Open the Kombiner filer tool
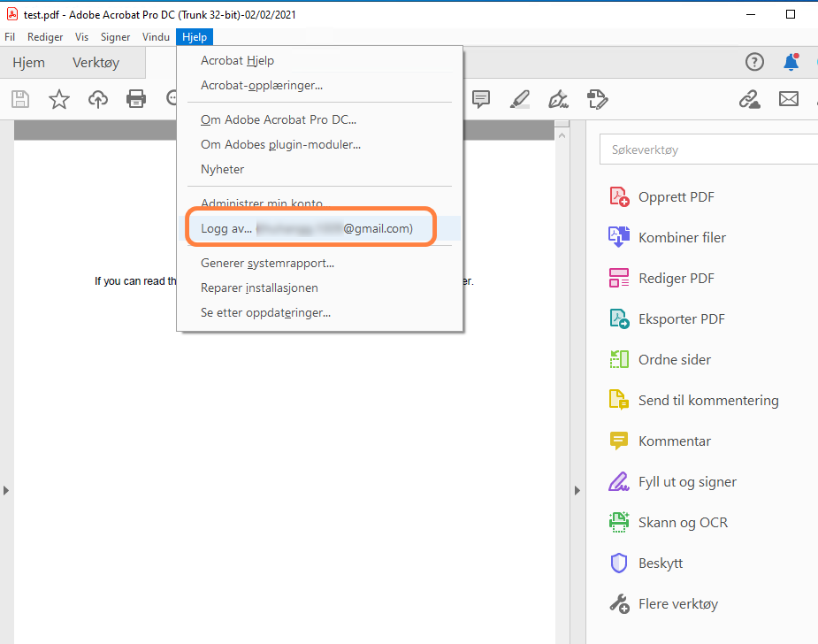The image size is (818, 644). [x=682, y=237]
